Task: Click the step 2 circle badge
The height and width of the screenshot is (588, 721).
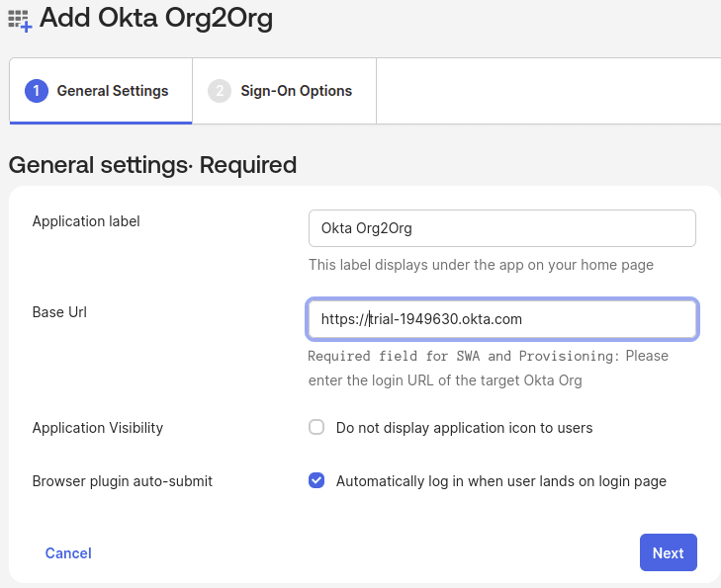Action: point(220,91)
